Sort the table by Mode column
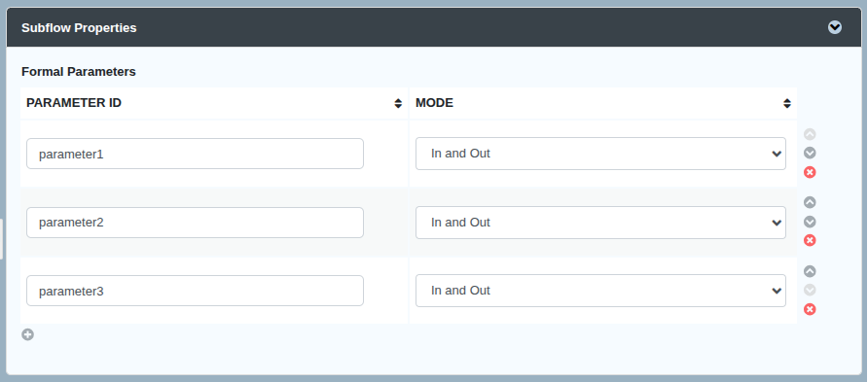 coord(786,103)
